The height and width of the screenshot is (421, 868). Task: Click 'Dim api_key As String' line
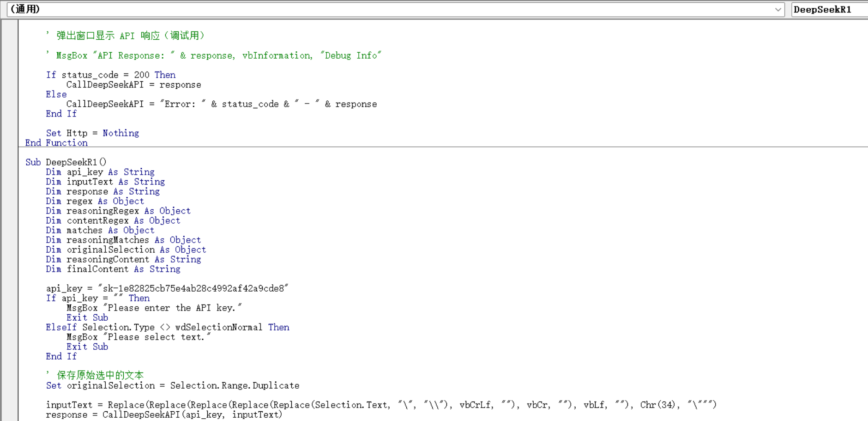coord(100,172)
